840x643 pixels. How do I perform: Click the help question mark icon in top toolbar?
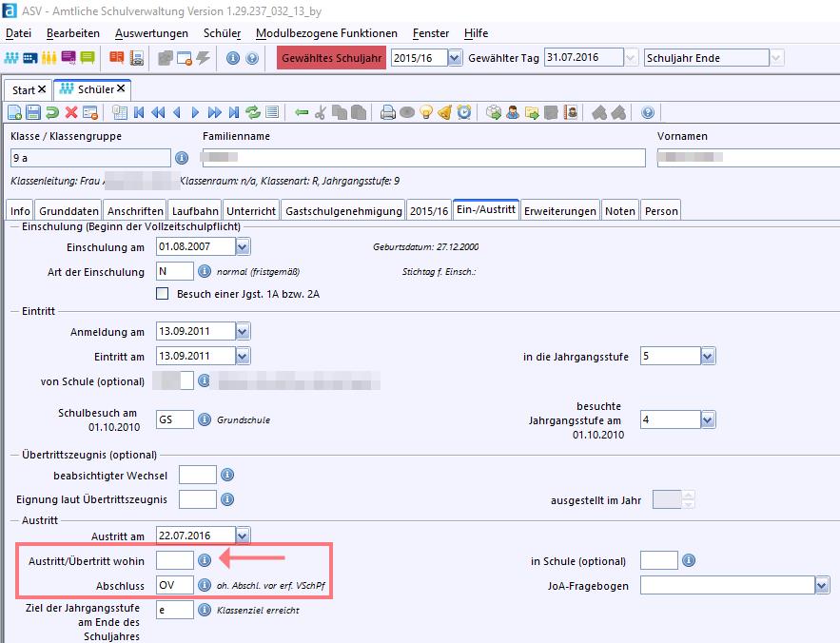click(252, 58)
